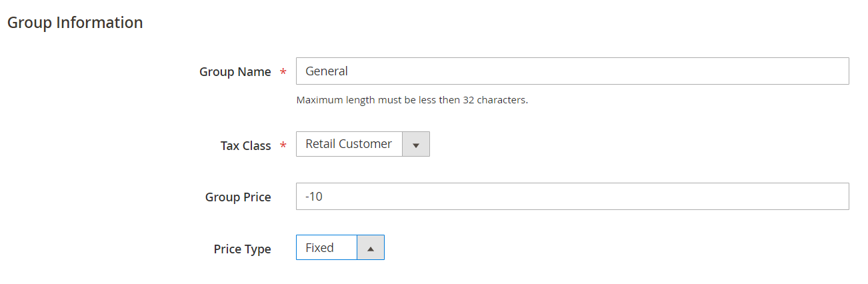Click the red asterisk beside Tax Class
Viewport: 868px width, 284px height.
pos(283,145)
